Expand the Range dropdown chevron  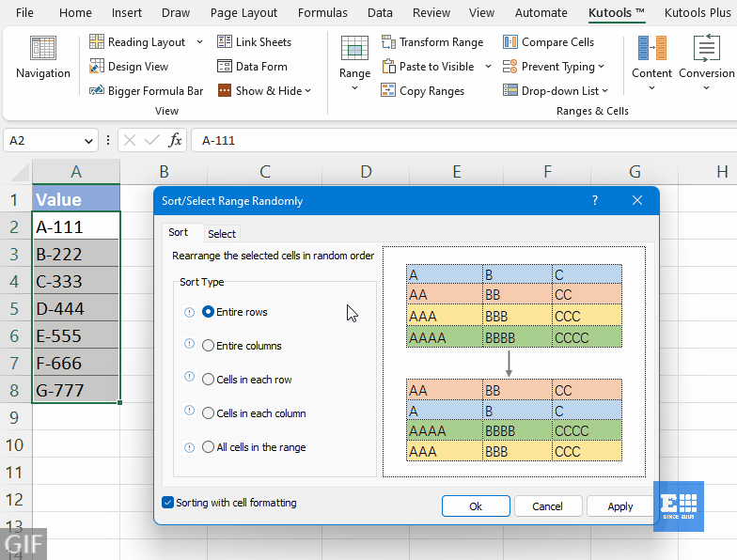point(355,88)
